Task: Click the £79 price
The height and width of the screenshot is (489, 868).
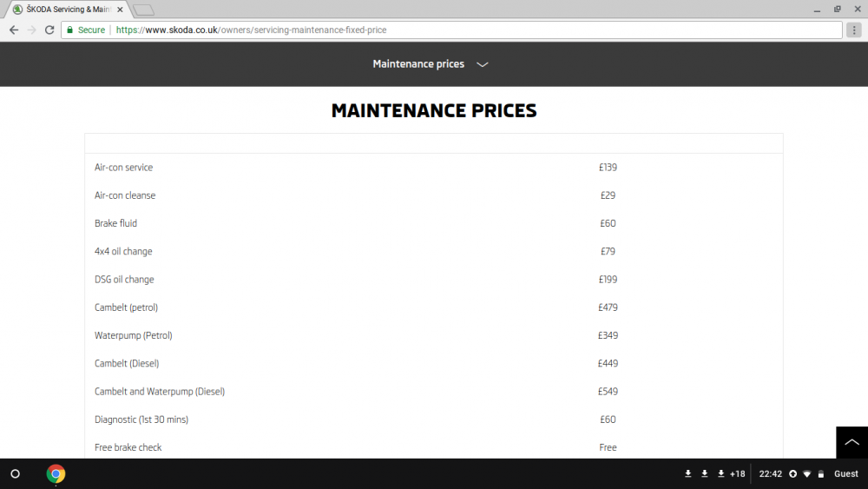Action: tap(608, 251)
